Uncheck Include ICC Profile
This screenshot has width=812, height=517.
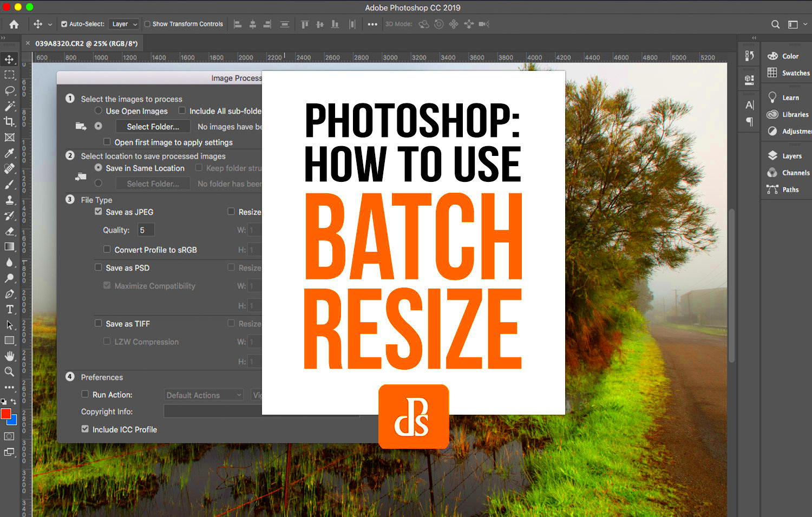[85, 429]
